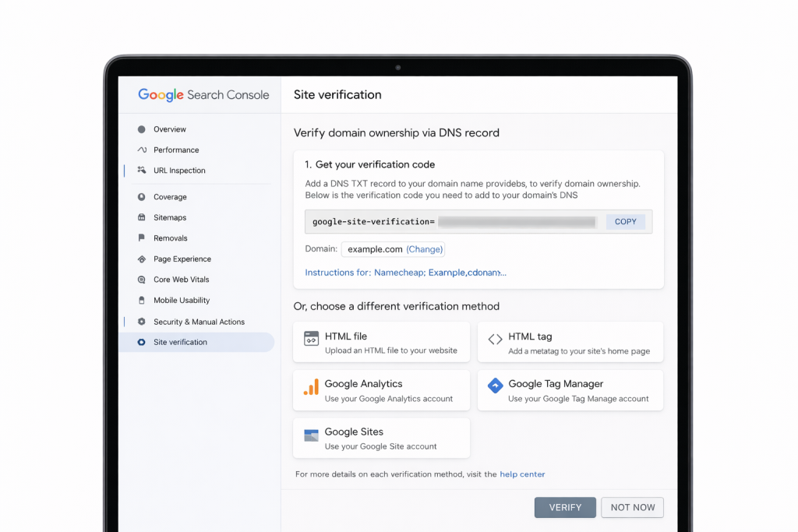Click the Mobile Usability phone icon

pos(142,300)
